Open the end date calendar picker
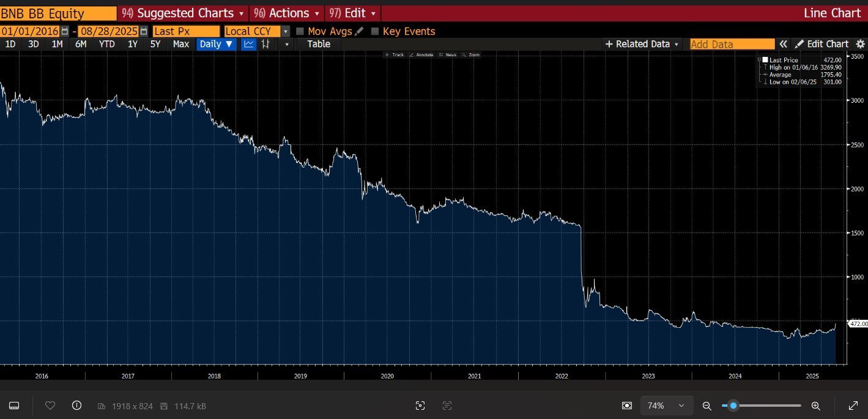The image size is (868, 419). (x=144, y=31)
